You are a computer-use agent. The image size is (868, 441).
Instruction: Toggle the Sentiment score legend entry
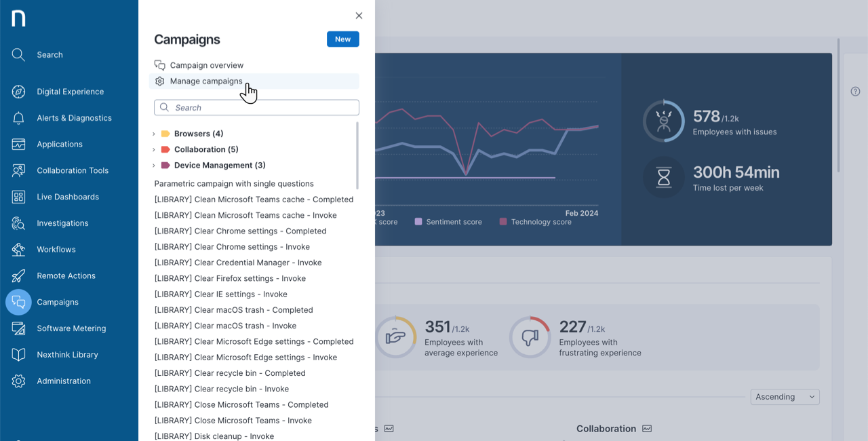tap(448, 221)
